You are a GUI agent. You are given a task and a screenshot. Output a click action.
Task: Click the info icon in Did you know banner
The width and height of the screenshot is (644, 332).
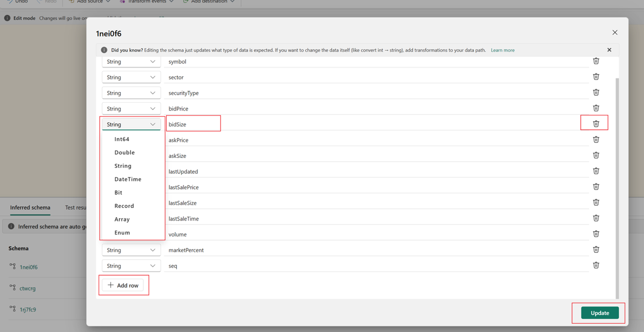[104, 50]
